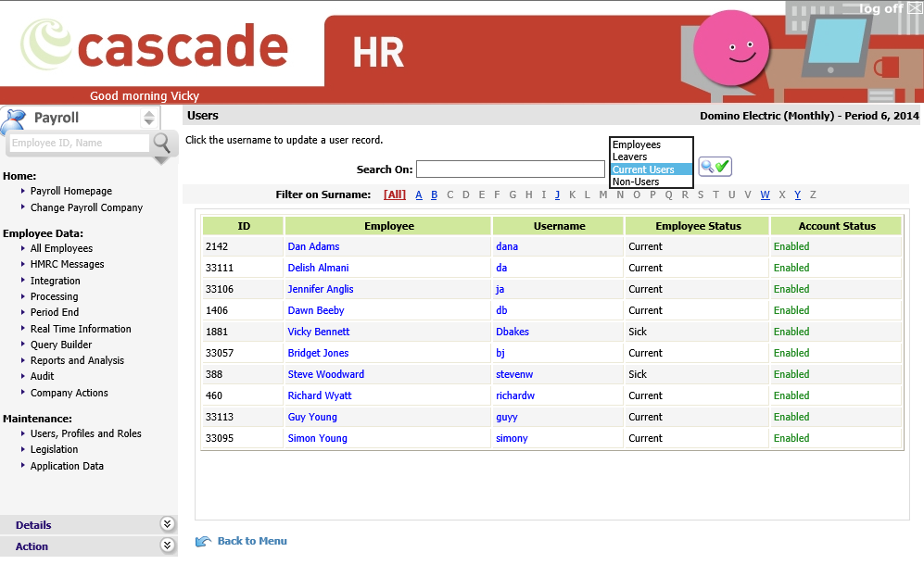Click the expander triangle below the sidebar search box
Image resolution: width=924 pixels, height=577 pixels.
[161, 160]
